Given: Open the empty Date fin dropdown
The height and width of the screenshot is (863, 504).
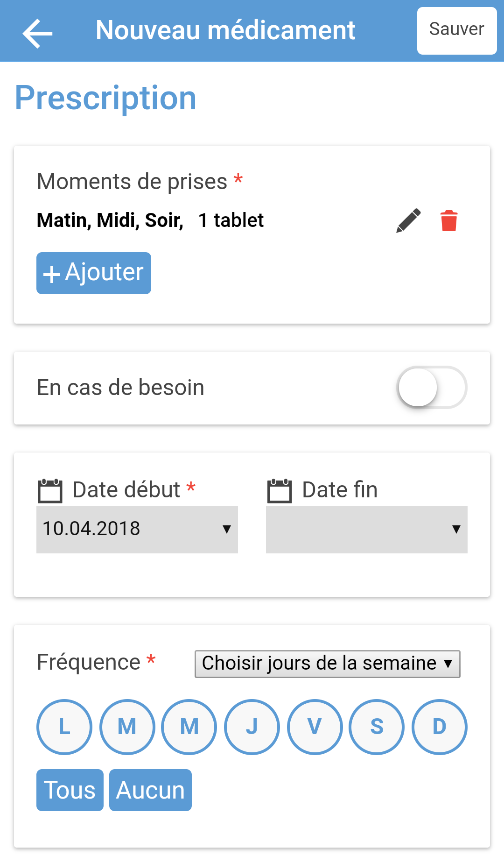Looking at the screenshot, I should click(367, 530).
